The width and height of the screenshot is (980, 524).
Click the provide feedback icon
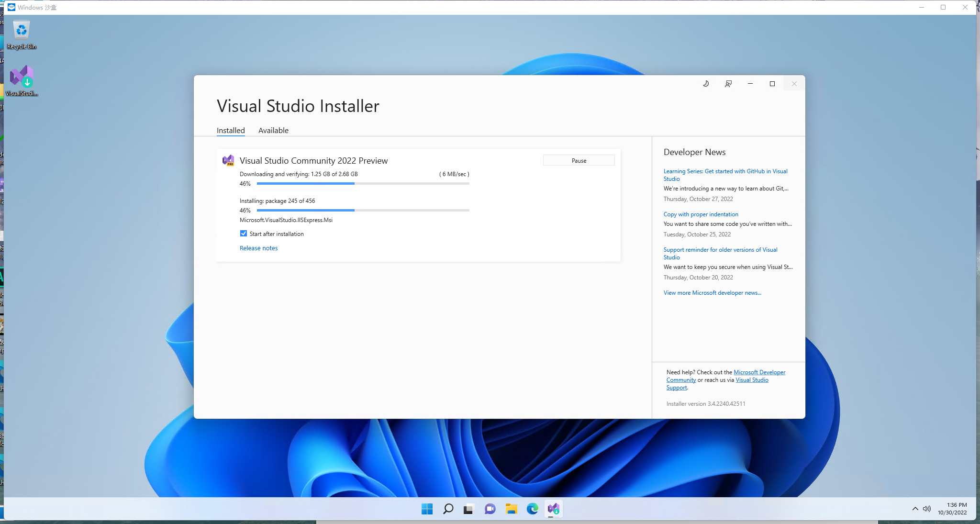point(728,84)
